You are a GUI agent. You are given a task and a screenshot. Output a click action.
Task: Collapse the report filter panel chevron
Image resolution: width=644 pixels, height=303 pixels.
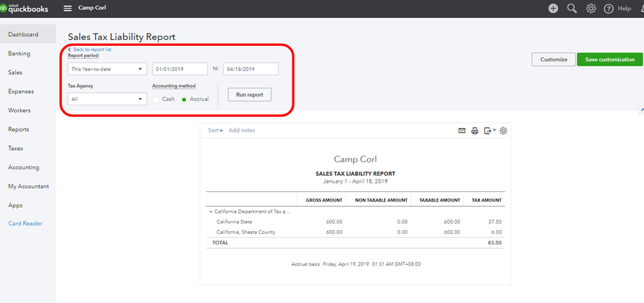(641, 109)
